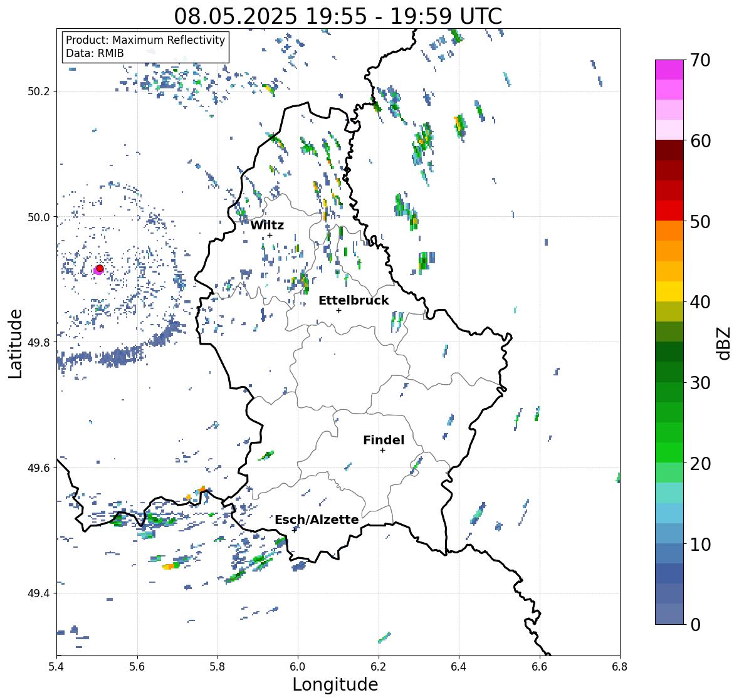Click the Longitude axis label
Image resolution: width=739 pixels, height=700 pixels.
point(335,684)
